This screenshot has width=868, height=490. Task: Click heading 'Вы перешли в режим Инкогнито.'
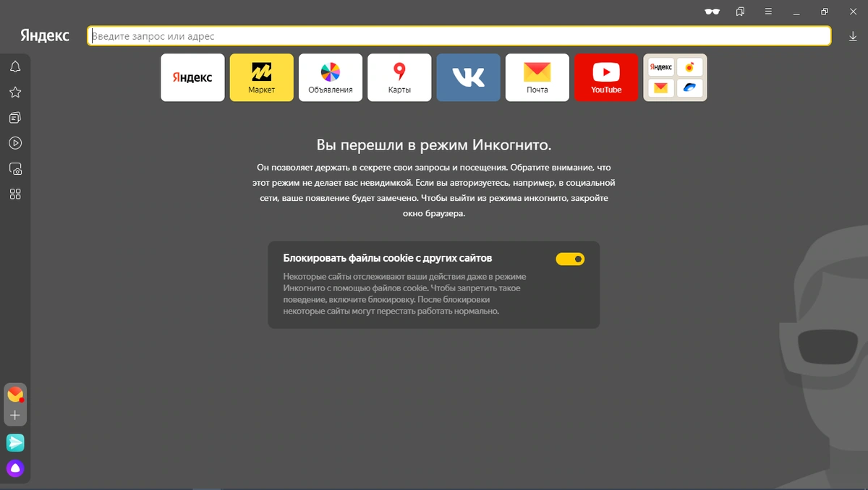(434, 144)
